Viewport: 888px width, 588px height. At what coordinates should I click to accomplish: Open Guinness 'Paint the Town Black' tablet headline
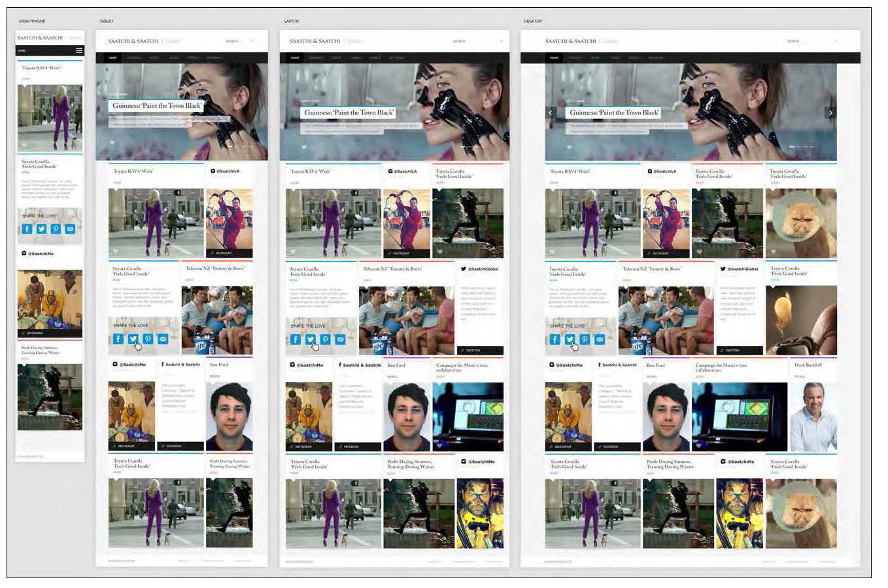pos(157,106)
